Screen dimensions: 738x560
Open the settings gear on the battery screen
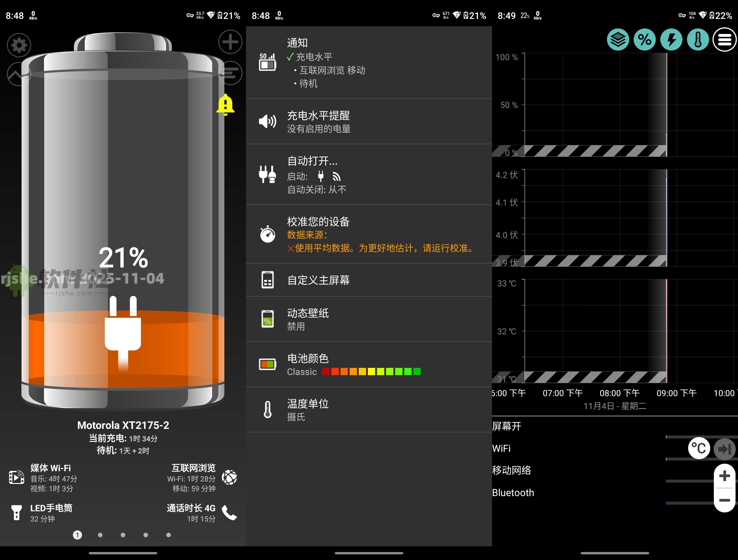click(19, 45)
